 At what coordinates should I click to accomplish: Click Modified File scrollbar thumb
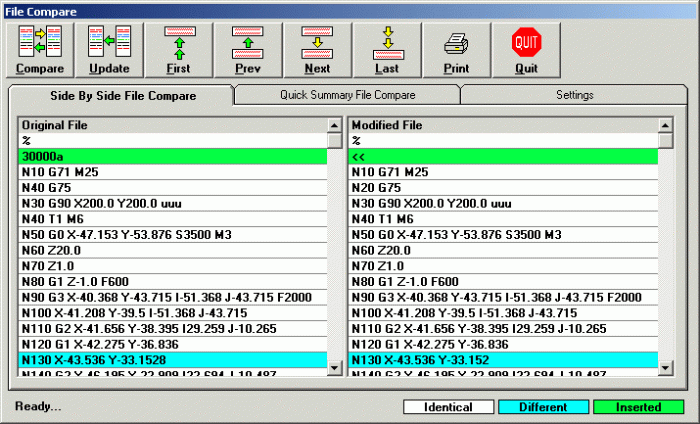tap(665, 141)
